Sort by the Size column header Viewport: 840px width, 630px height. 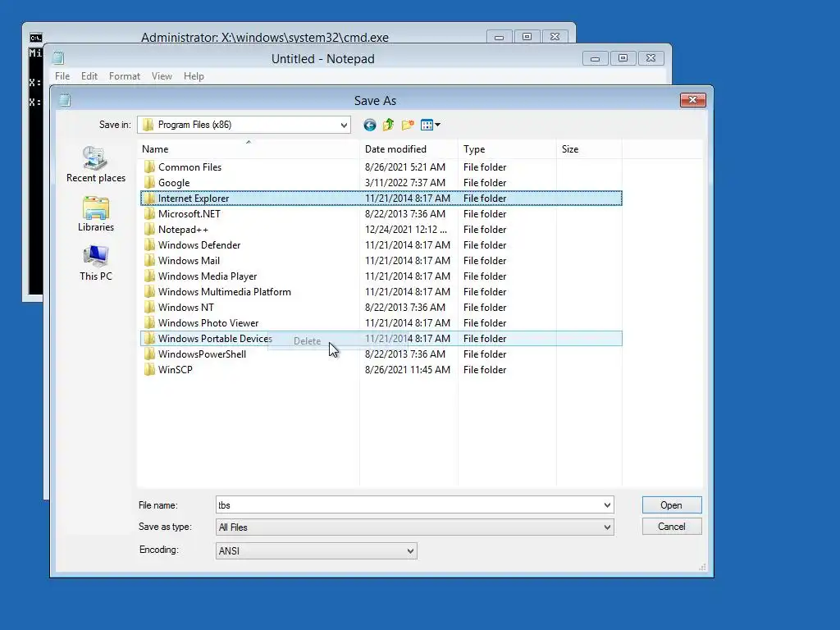click(589, 149)
